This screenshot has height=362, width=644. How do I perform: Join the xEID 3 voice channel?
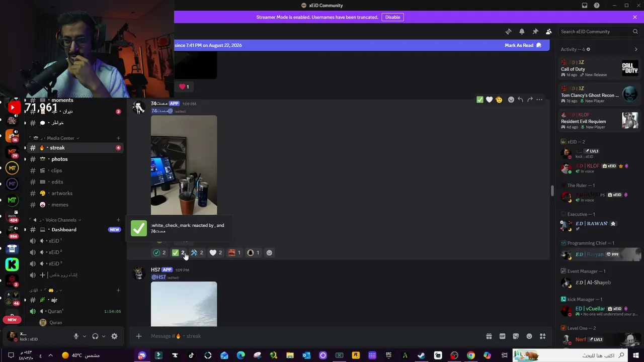[75, 263]
